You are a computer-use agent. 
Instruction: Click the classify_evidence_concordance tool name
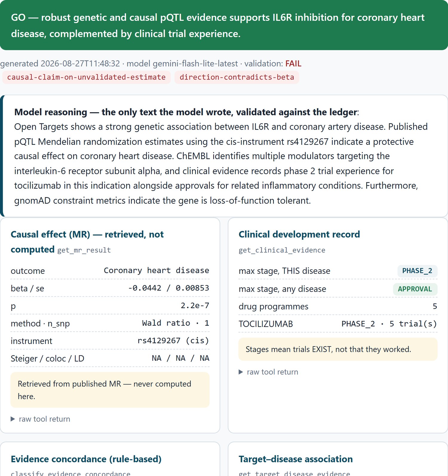70,473
